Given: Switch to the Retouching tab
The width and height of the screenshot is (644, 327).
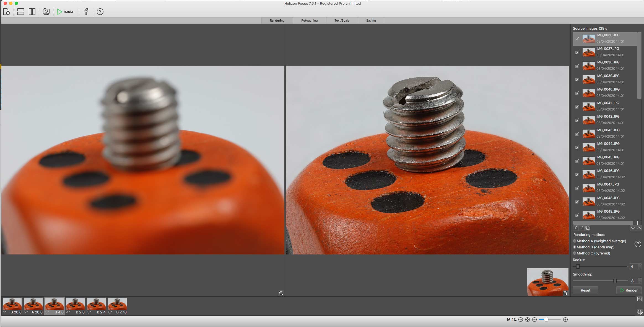Looking at the screenshot, I should (x=309, y=20).
